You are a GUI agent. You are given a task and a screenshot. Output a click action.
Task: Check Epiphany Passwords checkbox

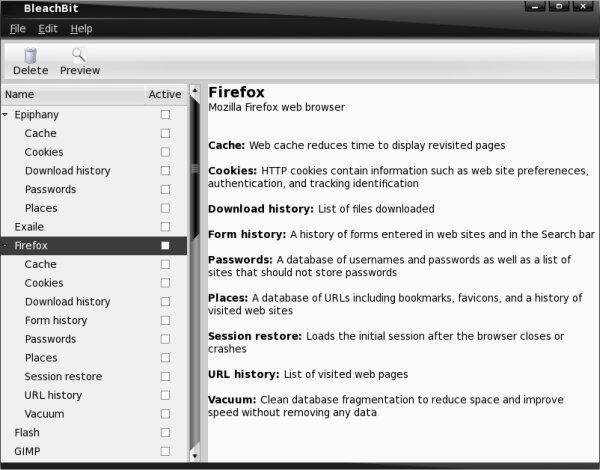tap(165, 189)
